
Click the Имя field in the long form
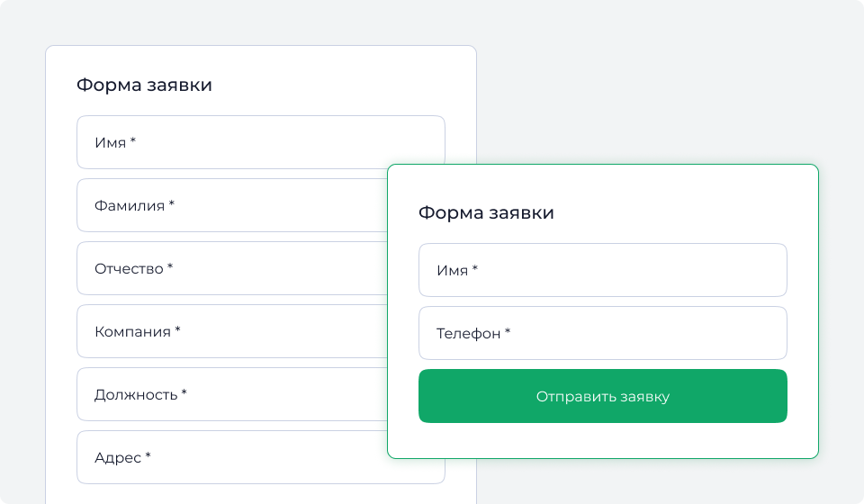261,142
